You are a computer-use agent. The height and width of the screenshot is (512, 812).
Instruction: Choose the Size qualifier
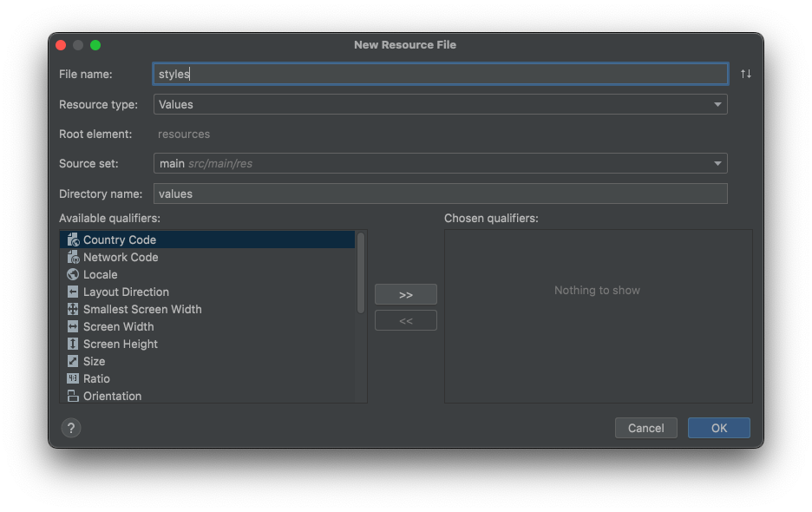point(207,361)
